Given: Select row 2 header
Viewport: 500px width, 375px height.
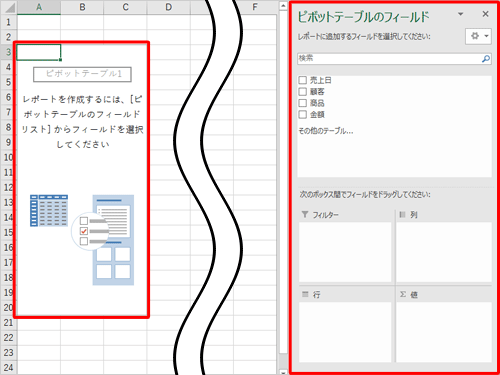Looking at the screenshot, I should point(8,37).
